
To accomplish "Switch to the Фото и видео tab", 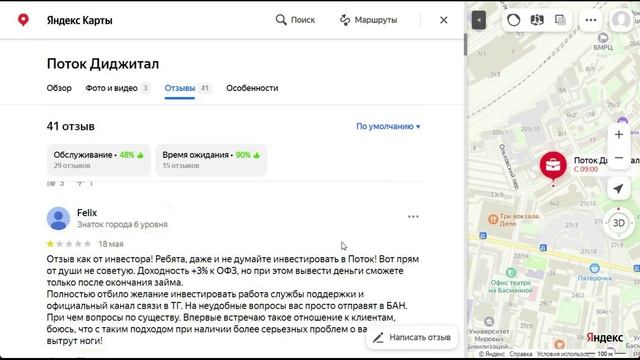I will point(117,88).
